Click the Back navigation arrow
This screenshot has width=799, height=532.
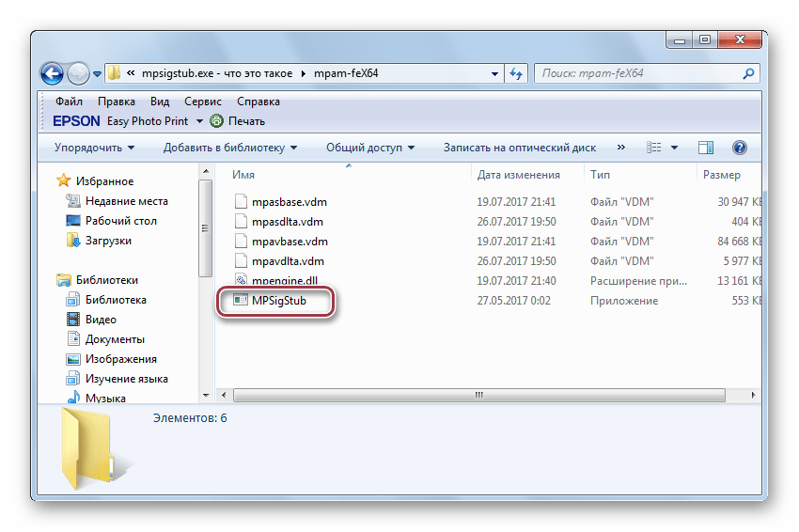[52, 74]
